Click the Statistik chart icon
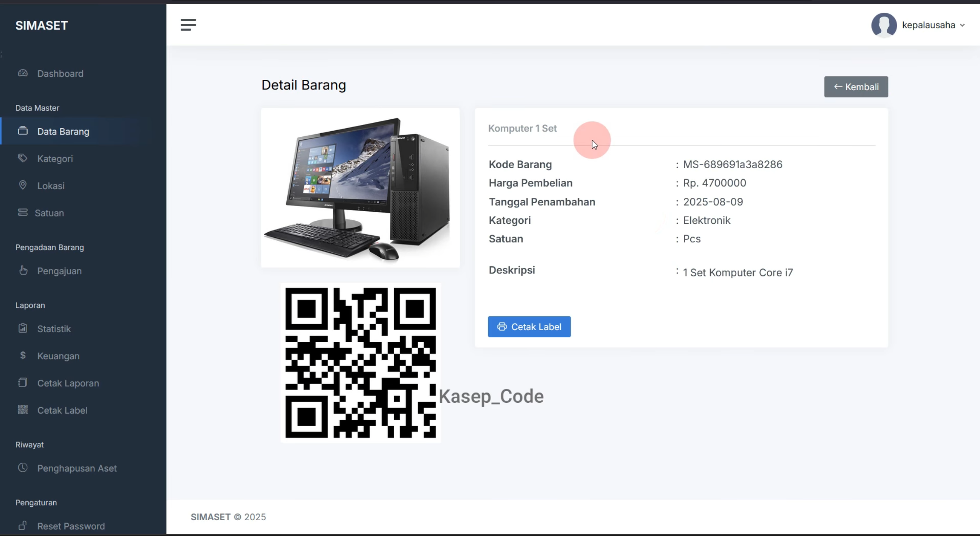Viewport: 980px width, 536px height. 23,328
